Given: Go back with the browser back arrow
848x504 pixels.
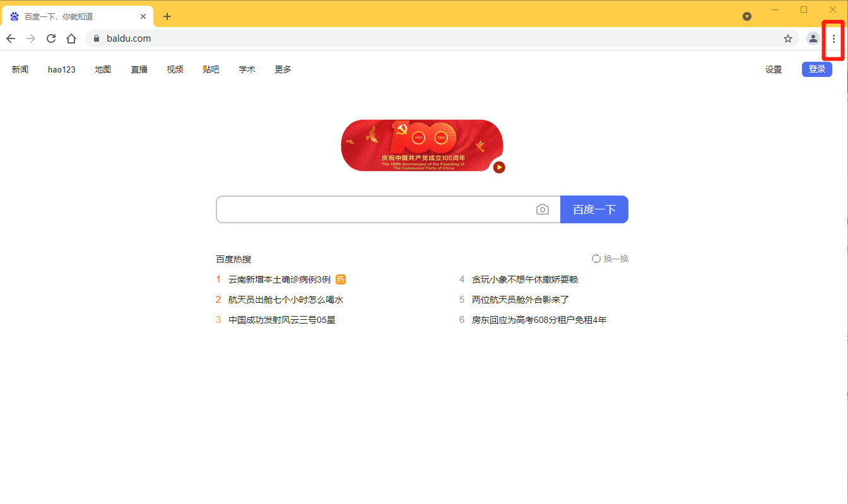Looking at the screenshot, I should (11, 38).
